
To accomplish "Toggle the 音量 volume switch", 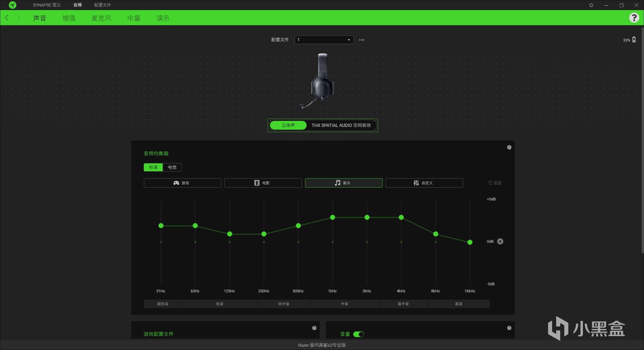I will (358, 334).
